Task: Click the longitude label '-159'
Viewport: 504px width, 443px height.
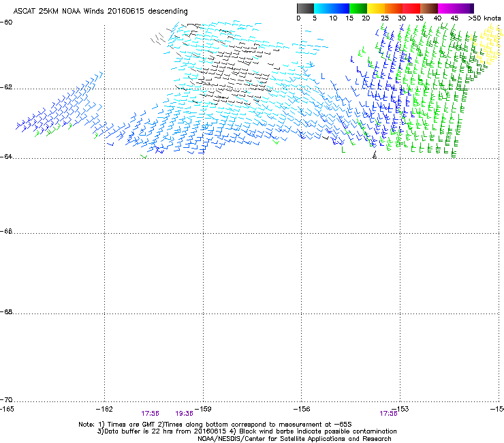Action: pyautogui.click(x=203, y=409)
